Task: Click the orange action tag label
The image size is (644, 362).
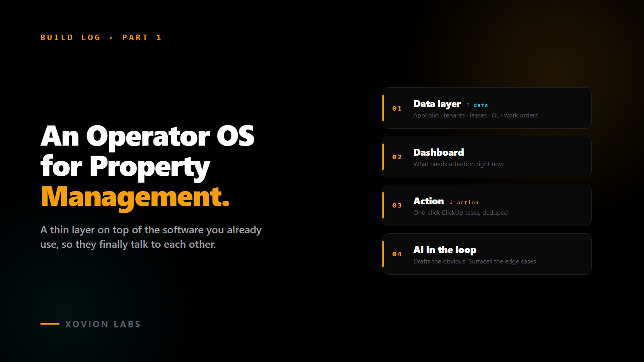Action: pos(468,203)
